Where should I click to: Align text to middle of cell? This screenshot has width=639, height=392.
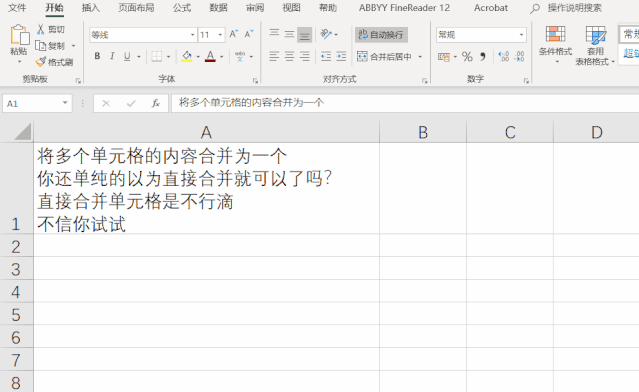[x=289, y=34]
